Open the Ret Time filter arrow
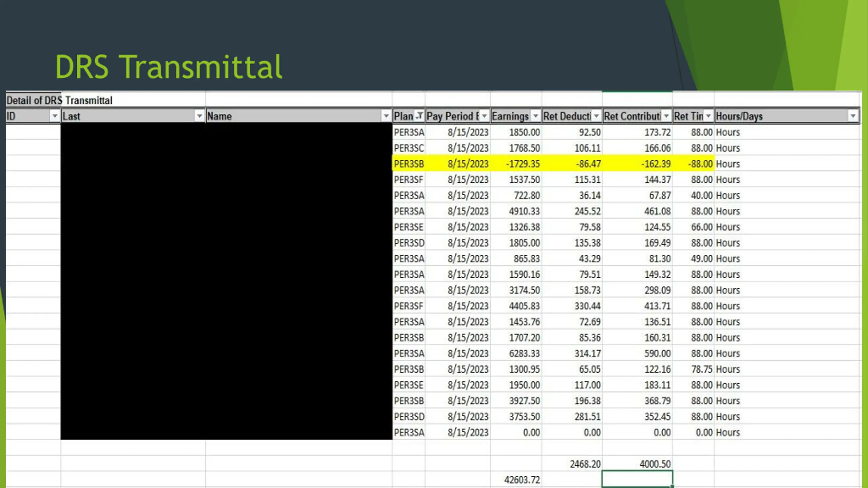 pos(708,116)
